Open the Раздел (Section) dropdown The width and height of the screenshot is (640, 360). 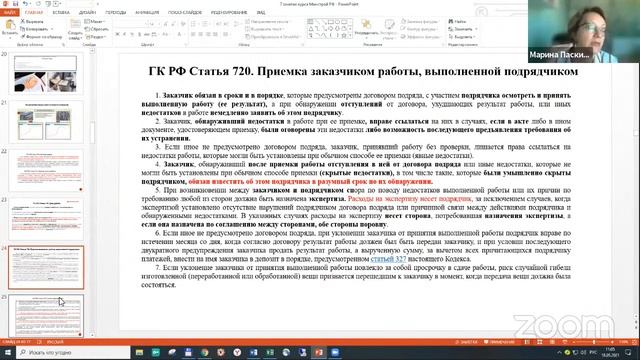click(x=96, y=37)
